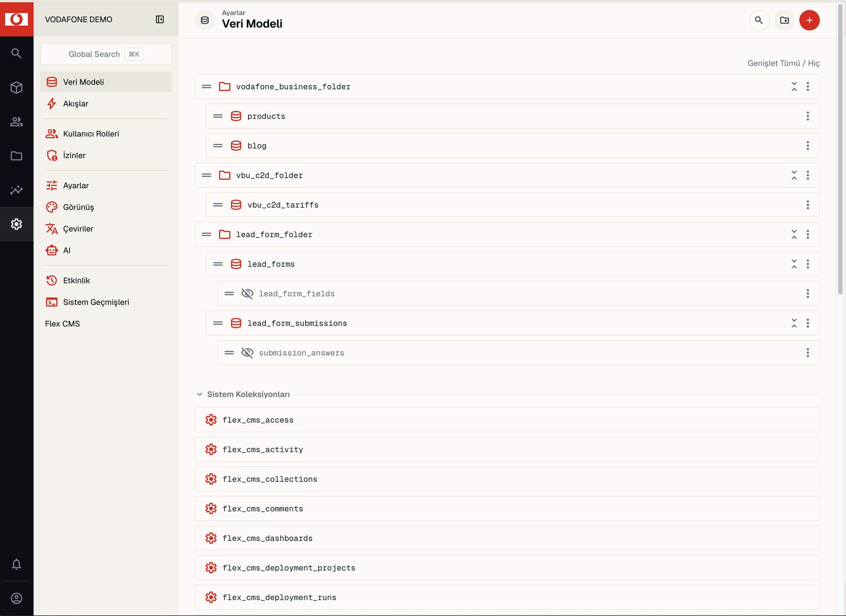Screen dimensions: 846x616
Task: Open options menu for lead_forms
Action: click(x=808, y=264)
